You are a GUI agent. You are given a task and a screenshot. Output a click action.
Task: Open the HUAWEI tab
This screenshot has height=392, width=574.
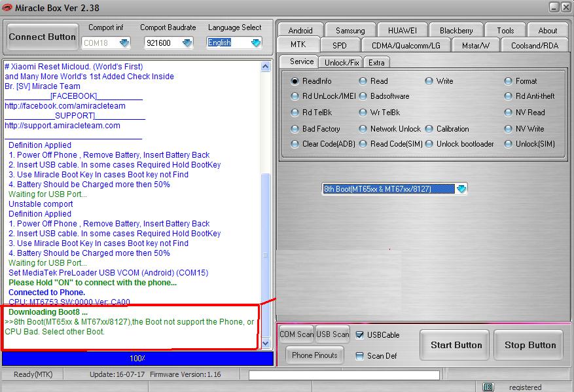click(x=403, y=30)
